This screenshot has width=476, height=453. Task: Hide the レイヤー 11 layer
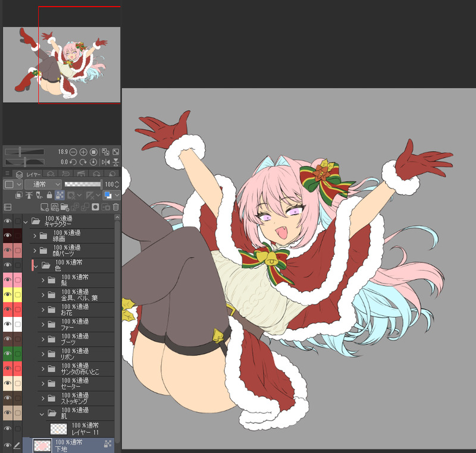click(x=8, y=429)
